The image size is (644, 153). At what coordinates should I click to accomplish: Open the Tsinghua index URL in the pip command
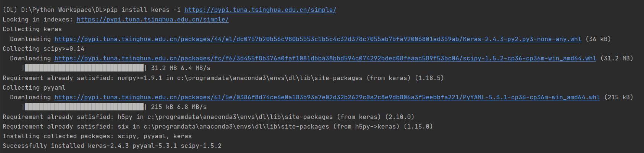pyautogui.click(x=260, y=10)
